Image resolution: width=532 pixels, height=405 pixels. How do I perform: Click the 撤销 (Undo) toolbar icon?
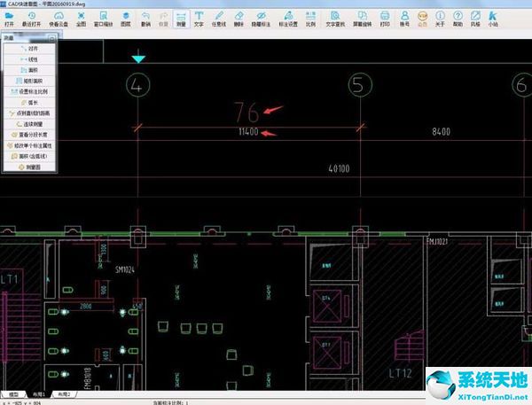tap(145, 19)
